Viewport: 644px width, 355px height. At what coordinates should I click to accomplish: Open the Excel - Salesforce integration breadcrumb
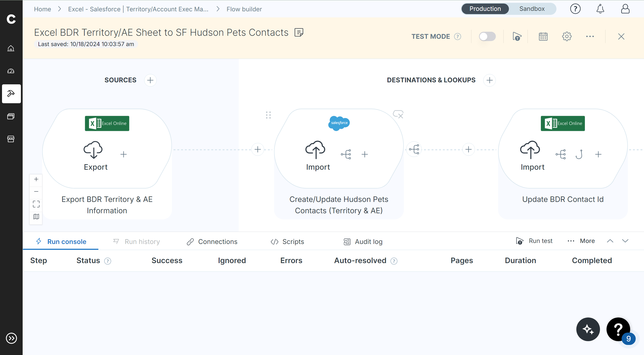click(138, 9)
